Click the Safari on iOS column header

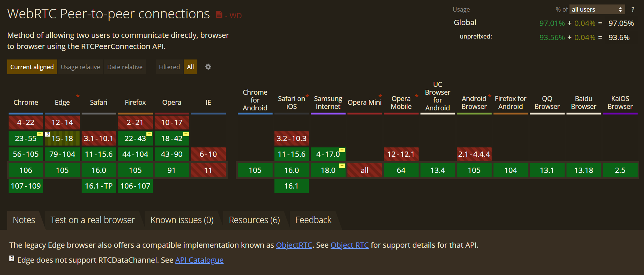[292, 103]
